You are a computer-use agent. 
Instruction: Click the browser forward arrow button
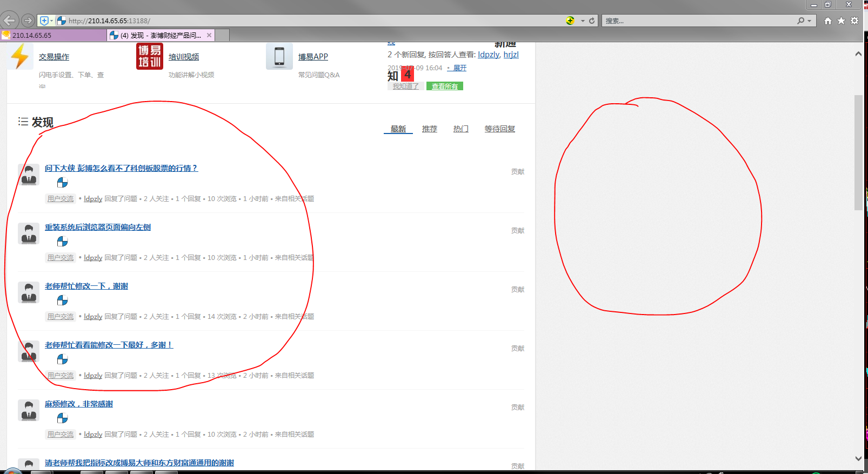28,21
